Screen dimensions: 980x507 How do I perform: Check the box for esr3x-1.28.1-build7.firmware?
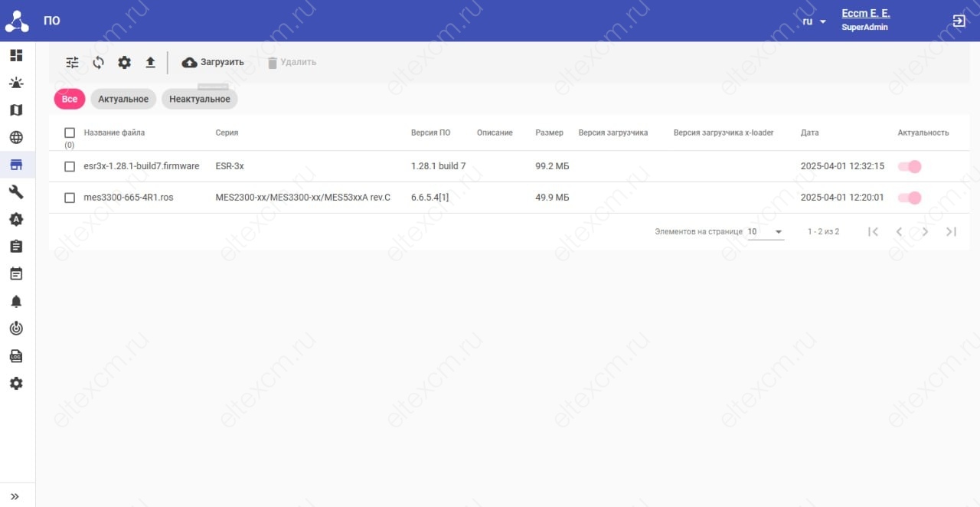tap(70, 166)
